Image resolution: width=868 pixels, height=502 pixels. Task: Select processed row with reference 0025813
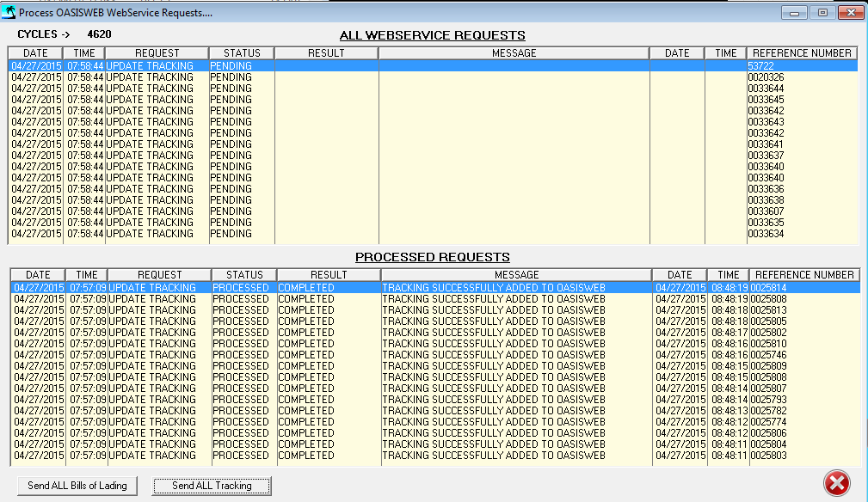click(435, 310)
